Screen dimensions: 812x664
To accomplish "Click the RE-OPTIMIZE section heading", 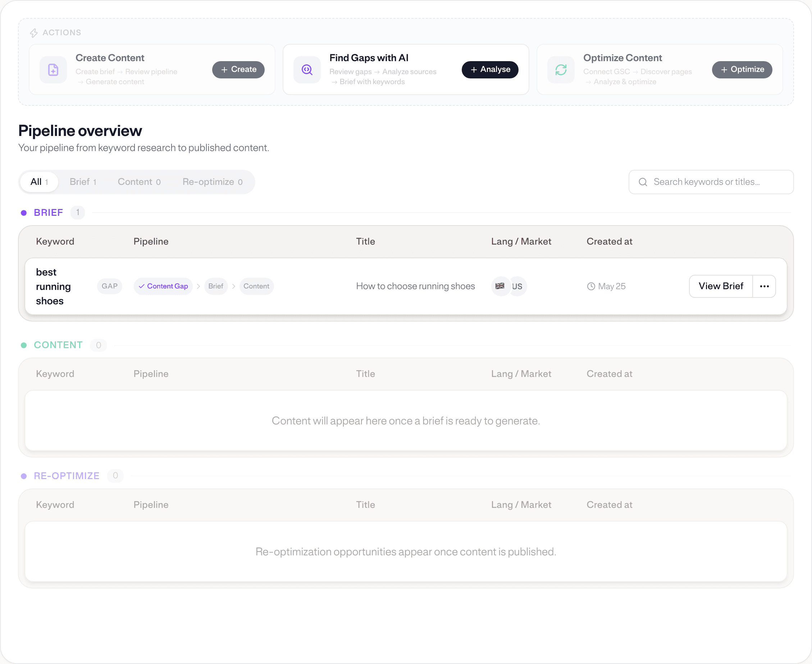I will [67, 476].
